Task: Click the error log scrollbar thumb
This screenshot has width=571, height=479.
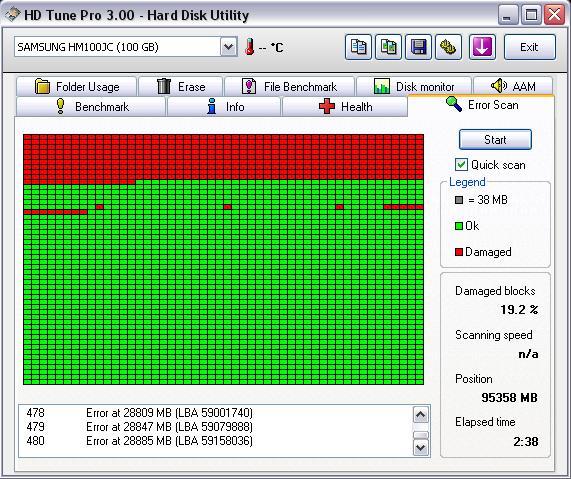Action: click(x=421, y=435)
